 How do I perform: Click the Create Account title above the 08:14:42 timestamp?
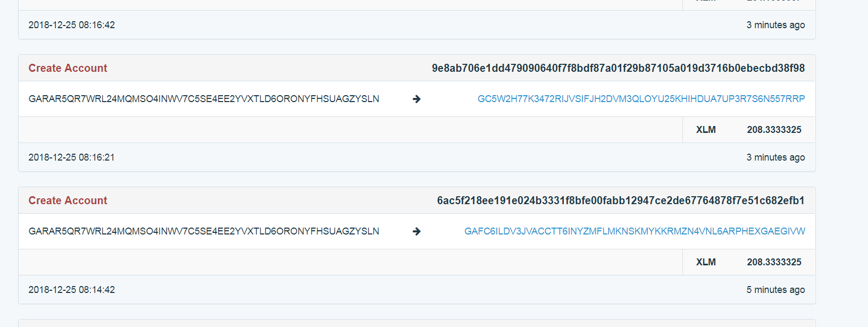(68, 200)
